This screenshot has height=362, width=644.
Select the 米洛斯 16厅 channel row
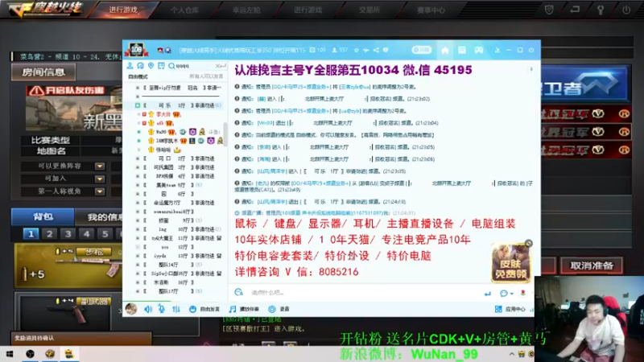(x=179, y=282)
